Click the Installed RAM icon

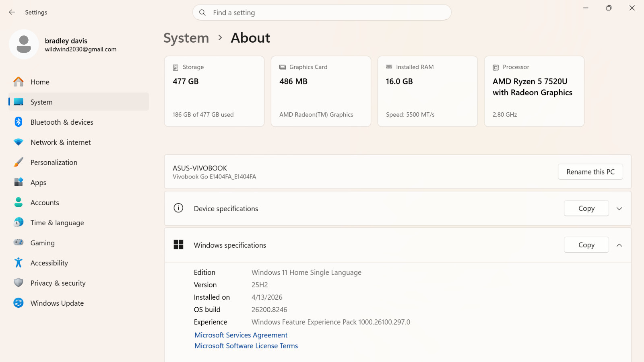coord(389,67)
